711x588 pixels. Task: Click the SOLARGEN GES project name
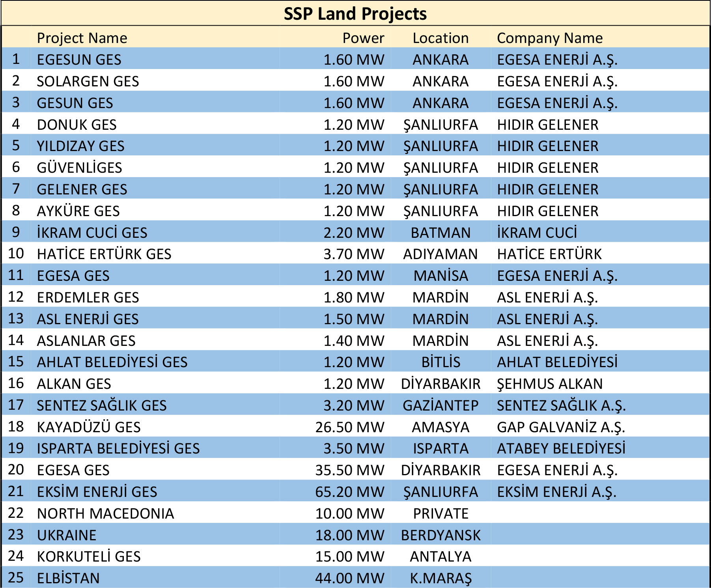point(88,81)
